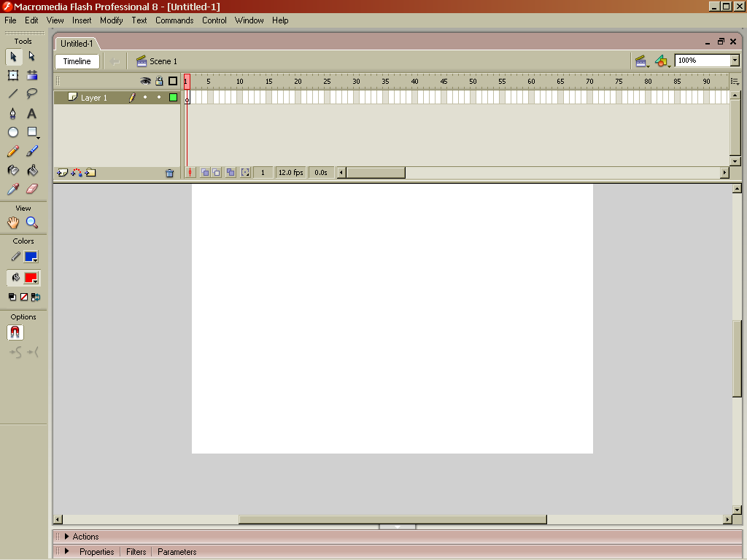
Task: Select the Subselection tool
Action: pos(32,57)
